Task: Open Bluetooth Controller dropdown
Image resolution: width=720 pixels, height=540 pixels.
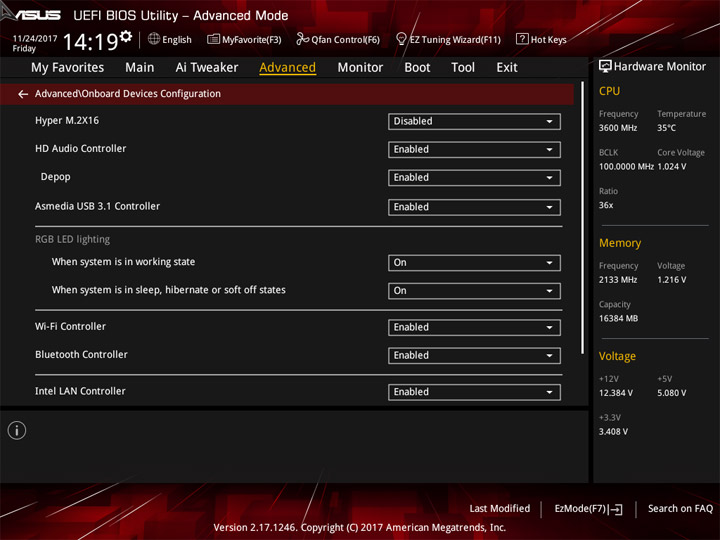Action: click(474, 355)
